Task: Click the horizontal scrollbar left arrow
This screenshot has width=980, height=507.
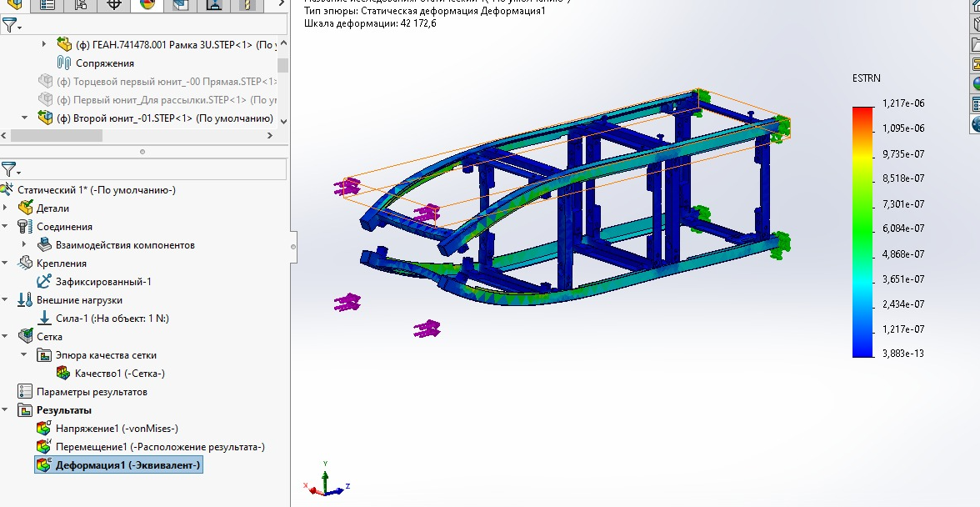Action: point(5,135)
